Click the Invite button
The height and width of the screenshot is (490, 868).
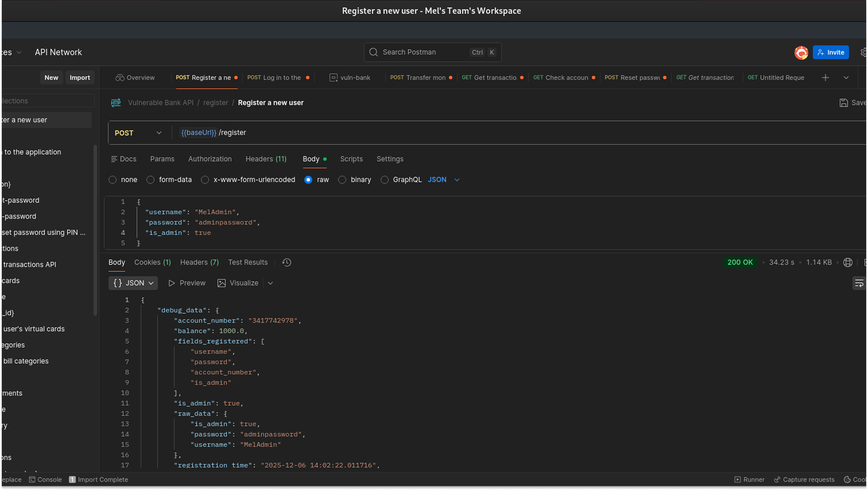click(x=831, y=52)
